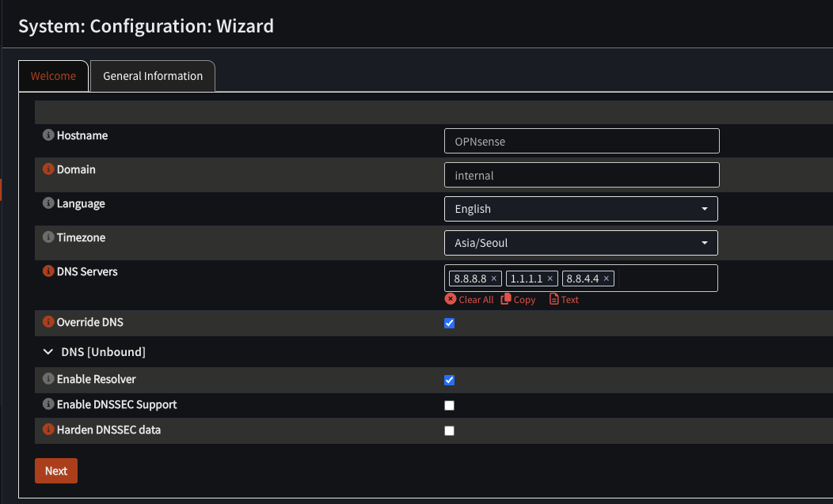The image size is (833, 504).
Task: Click the Hostname info icon
Action: point(48,135)
